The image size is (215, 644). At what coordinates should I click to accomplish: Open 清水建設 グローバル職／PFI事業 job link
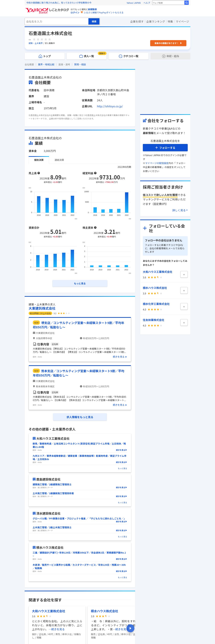[79, 518]
